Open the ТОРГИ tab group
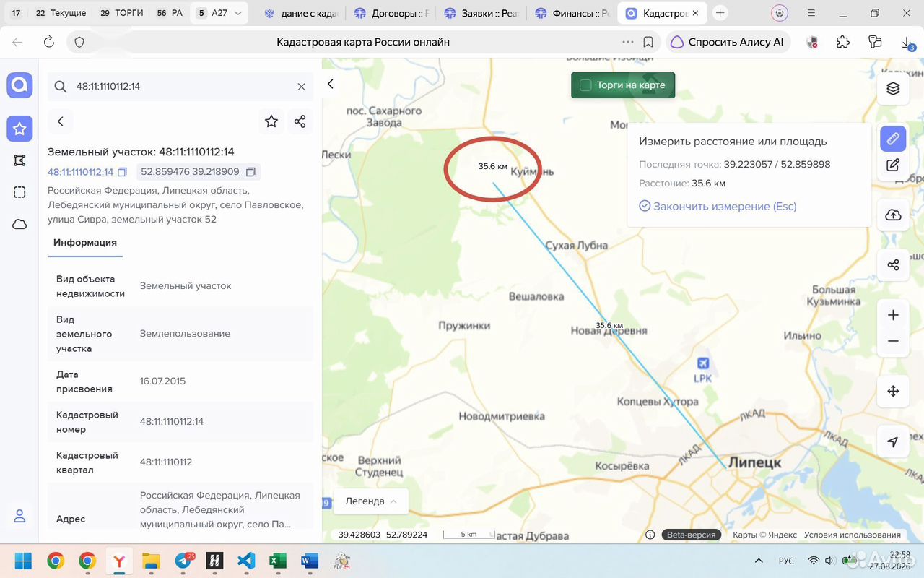924x578 pixels. [122, 13]
